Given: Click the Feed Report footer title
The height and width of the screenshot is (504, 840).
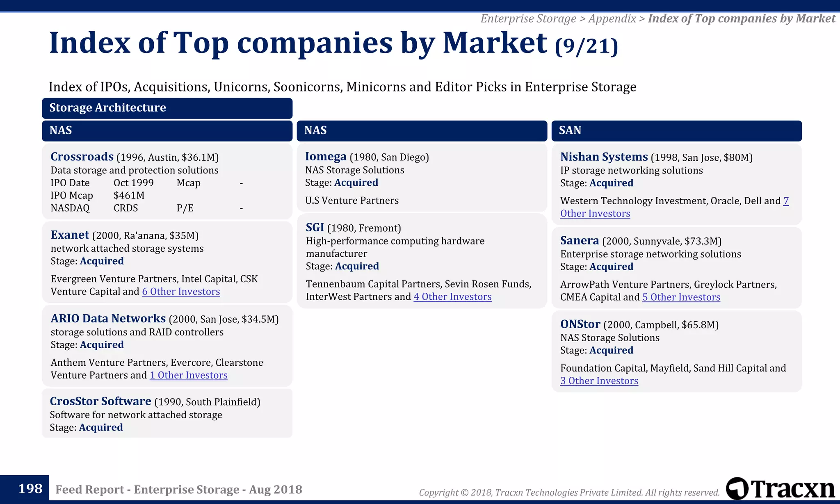Looking at the screenshot, I should pyautogui.click(x=179, y=490).
